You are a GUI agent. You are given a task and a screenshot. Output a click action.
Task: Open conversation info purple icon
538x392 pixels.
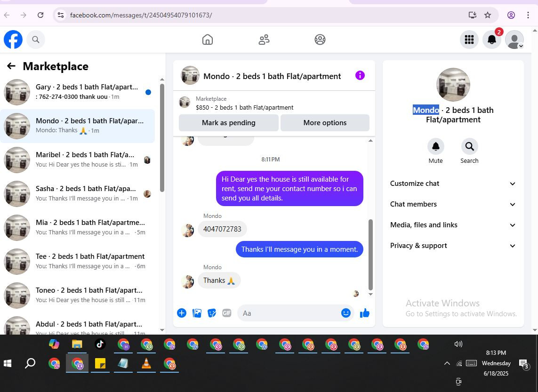(360, 75)
